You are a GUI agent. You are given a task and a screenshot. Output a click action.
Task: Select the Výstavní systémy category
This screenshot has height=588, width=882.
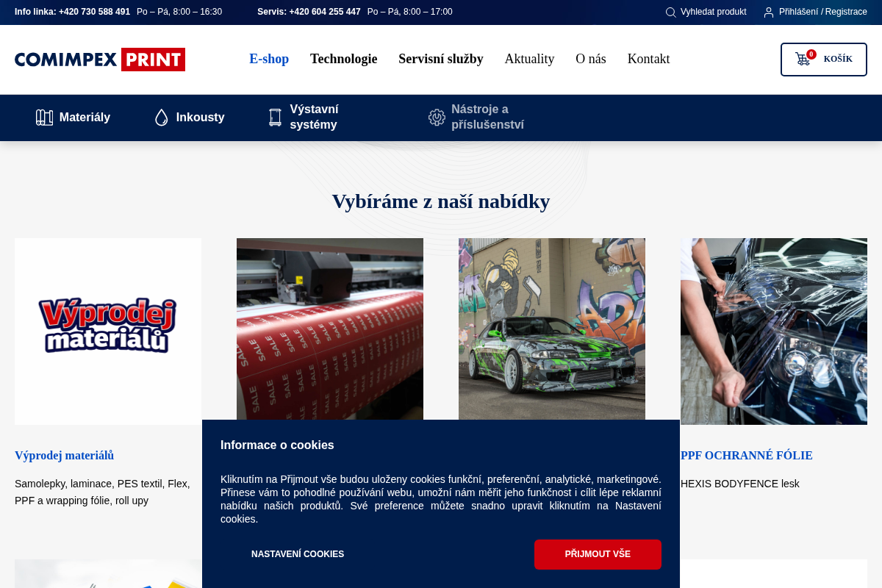coord(316,118)
